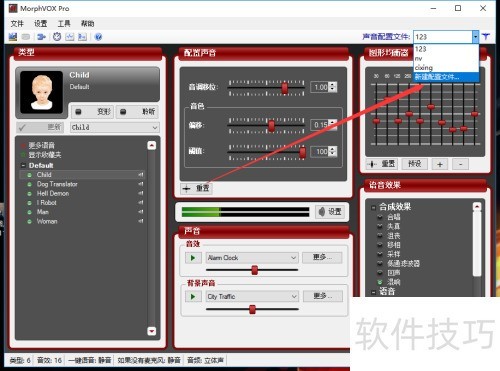Collapse the Default voice group
Image resolution: width=500 pixels, height=371 pixels.
(23, 165)
